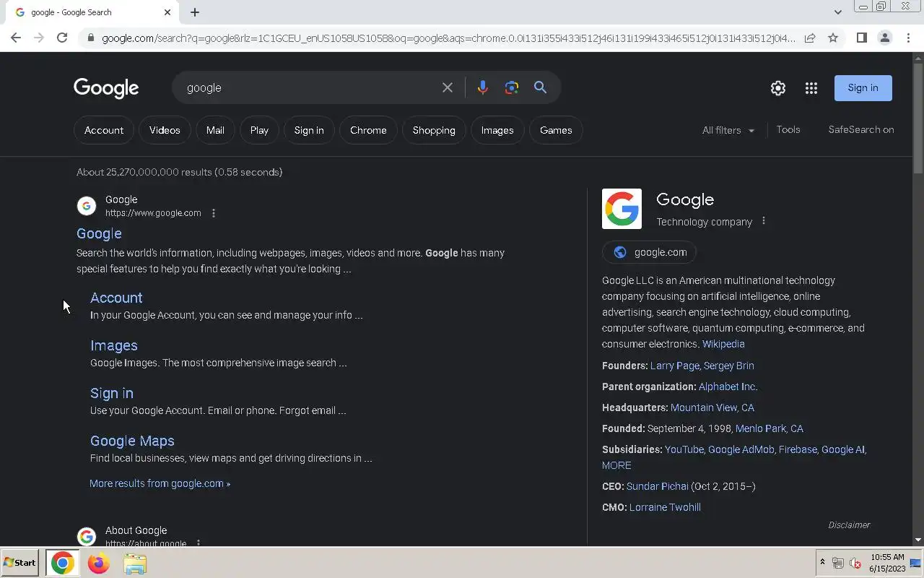Open a new browser tab
The image size is (924, 578).
[x=195, y=12]
